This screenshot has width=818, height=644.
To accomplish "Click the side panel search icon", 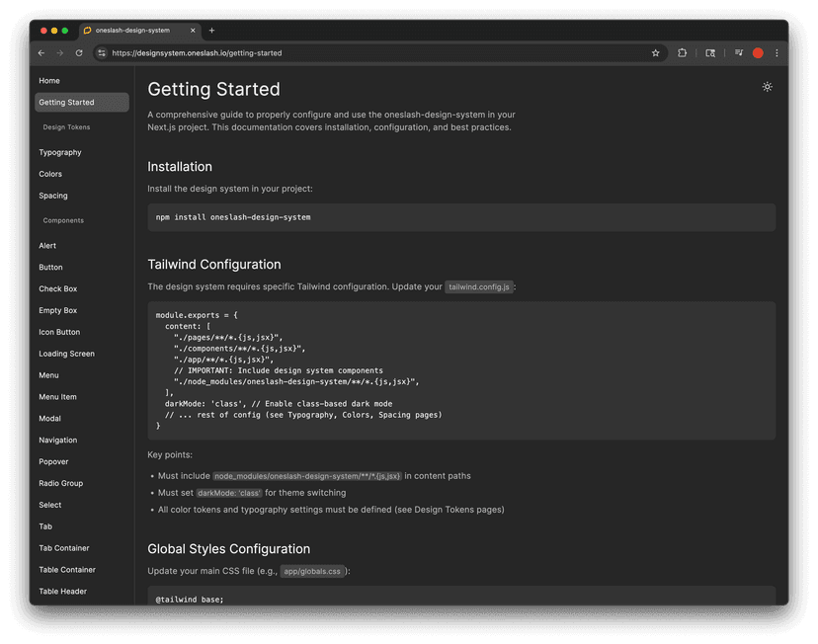I will (712, 52).
